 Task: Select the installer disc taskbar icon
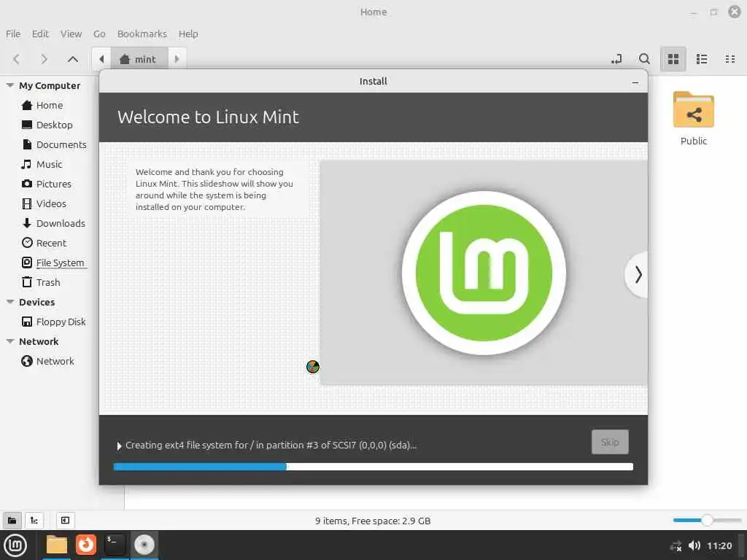point(144,545)
